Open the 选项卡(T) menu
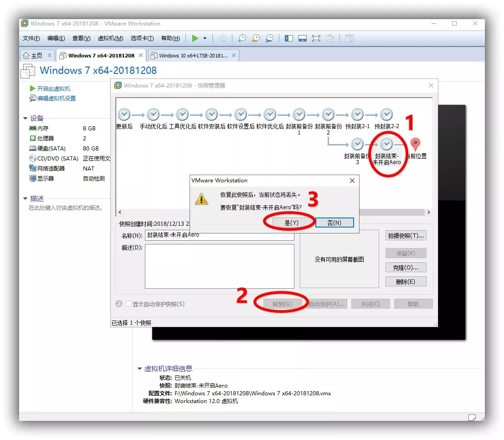 142,38
